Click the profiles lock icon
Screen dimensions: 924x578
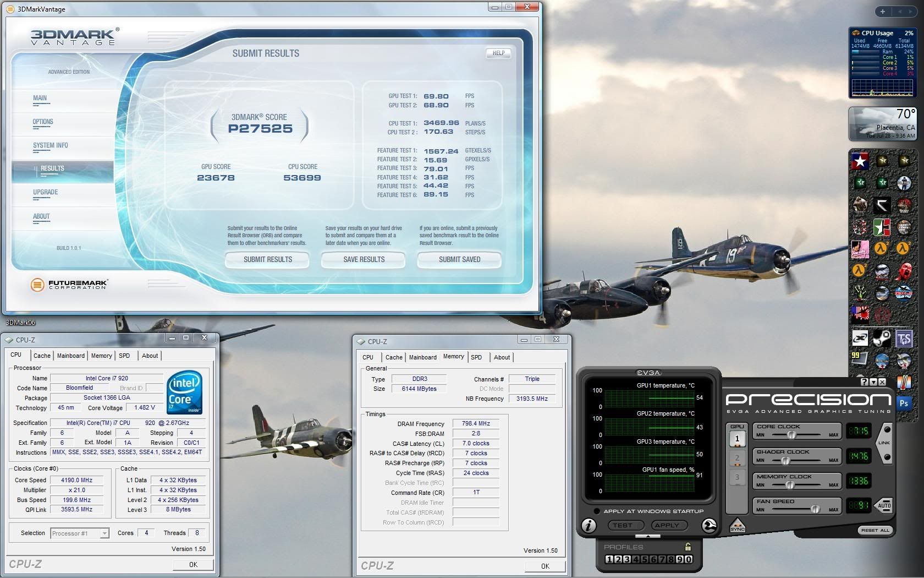[687, 547]
